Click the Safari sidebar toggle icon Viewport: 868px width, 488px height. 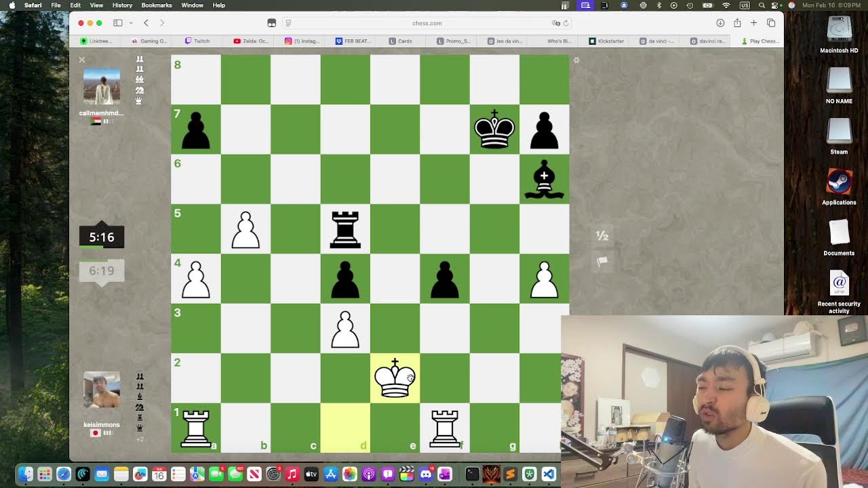pos(117,23)
